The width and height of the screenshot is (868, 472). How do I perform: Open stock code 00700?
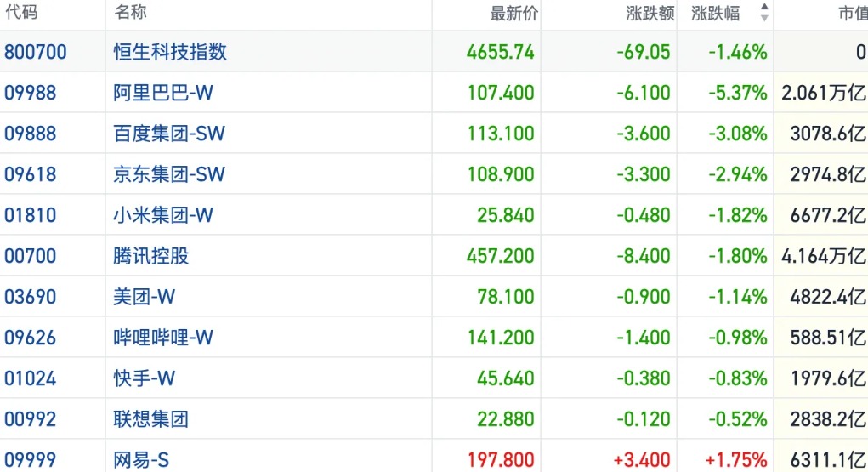[x=30, y=256]
